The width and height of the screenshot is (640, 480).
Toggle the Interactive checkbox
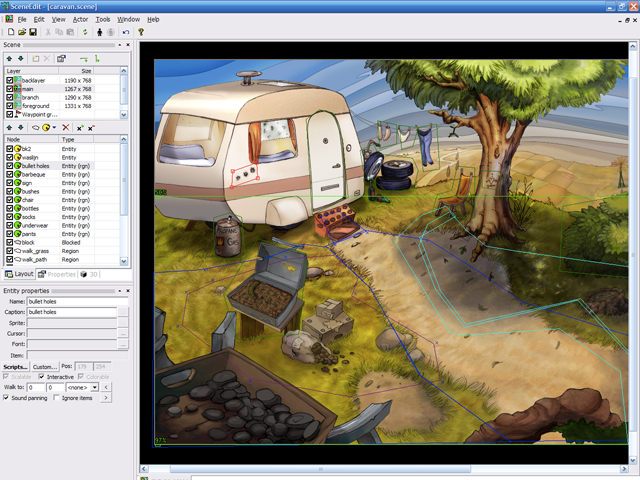42,376
